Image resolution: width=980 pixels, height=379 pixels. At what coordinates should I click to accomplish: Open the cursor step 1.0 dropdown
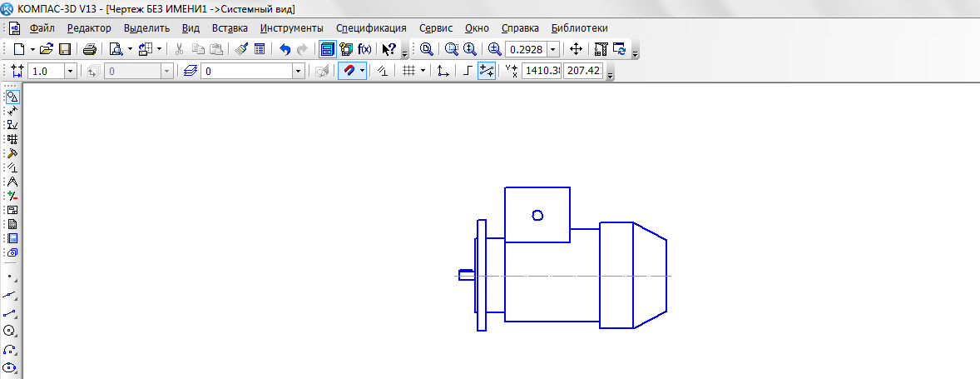tap(71, 72)
